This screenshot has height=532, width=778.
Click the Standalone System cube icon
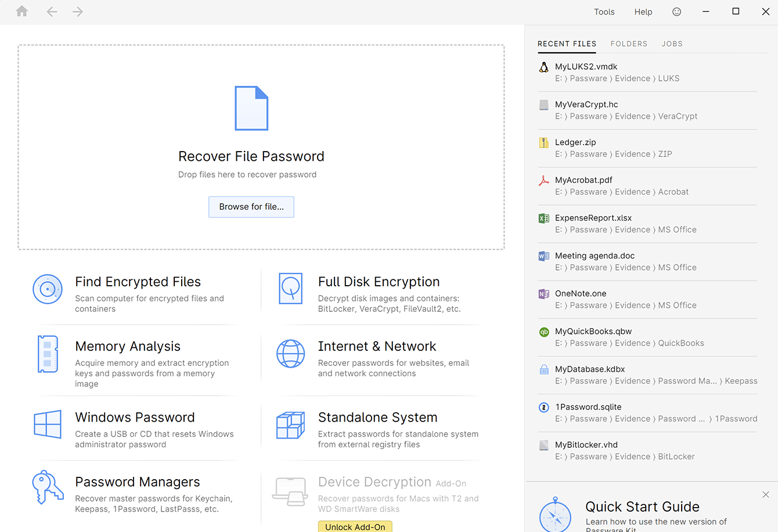tap(291, 425)
